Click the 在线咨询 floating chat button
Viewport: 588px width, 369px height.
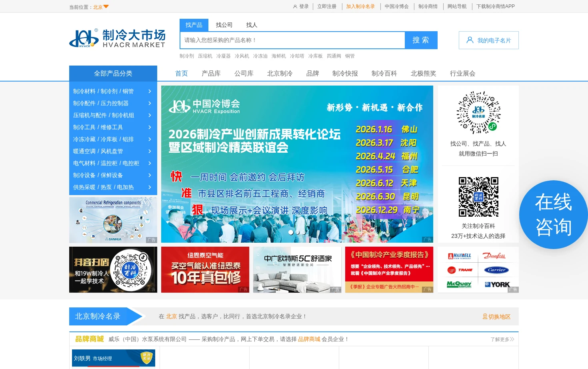point(554,215)
